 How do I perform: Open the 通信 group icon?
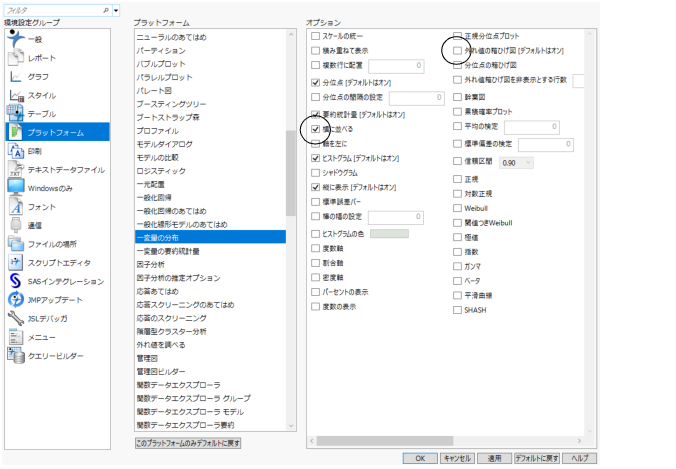(x=16, y=225)
